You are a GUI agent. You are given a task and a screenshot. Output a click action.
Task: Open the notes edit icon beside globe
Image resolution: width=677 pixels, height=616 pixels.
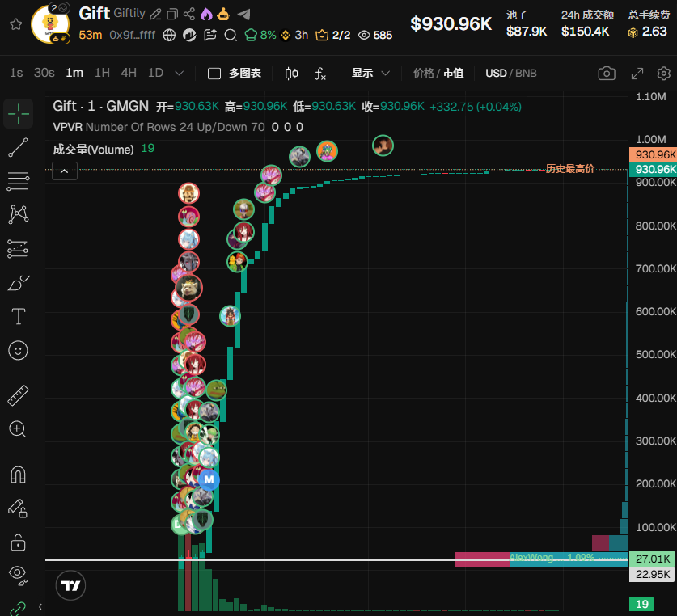click(210, 35)
